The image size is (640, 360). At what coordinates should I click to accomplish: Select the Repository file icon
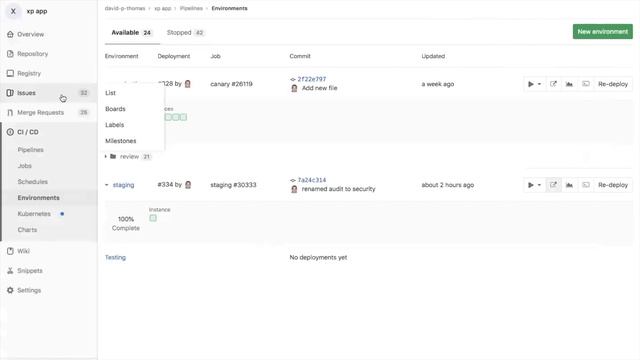[x=10, y=54]
